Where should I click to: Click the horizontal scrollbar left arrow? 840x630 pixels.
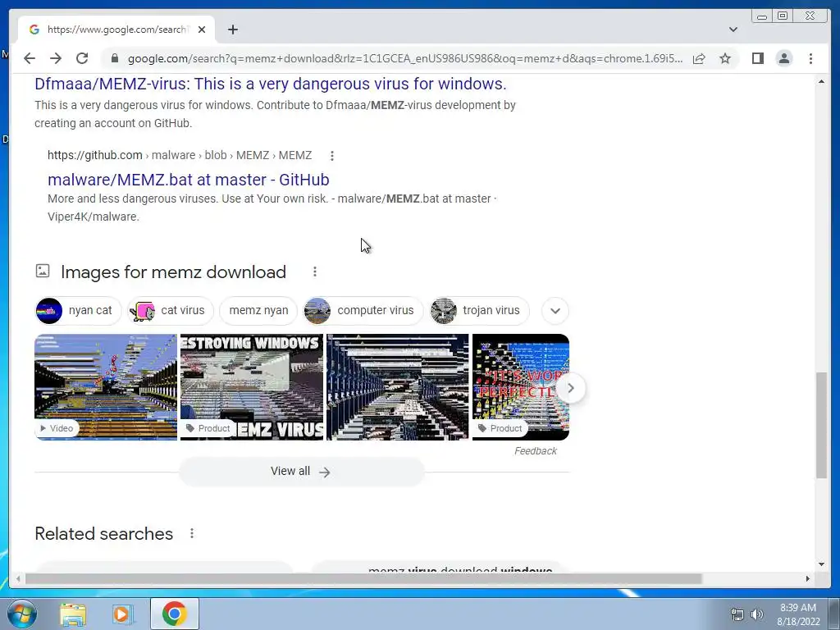18,578
